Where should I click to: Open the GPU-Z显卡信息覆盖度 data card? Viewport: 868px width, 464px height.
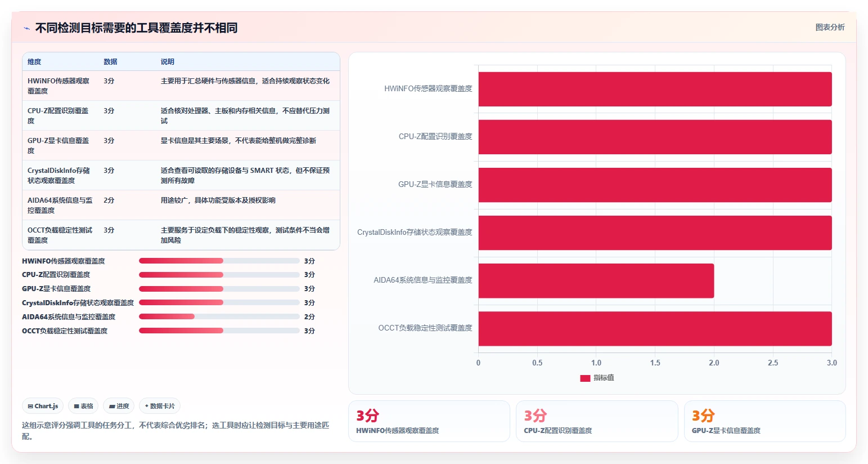click(765, 421)
